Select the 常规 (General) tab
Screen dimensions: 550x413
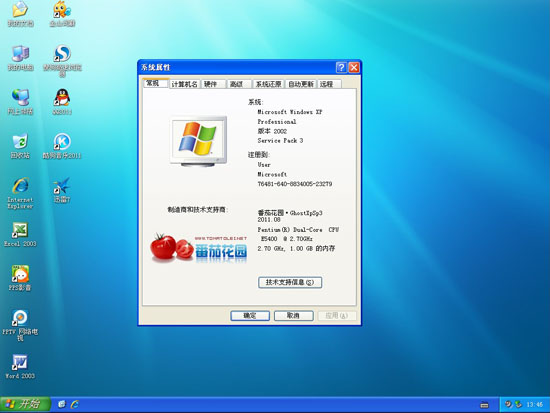point(155,83)
